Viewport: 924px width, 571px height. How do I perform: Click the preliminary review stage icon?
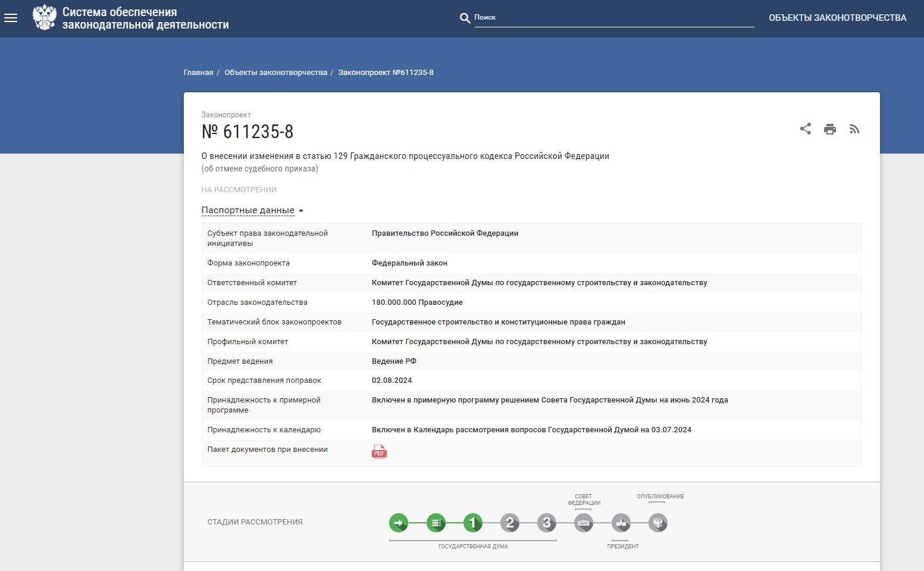click(436, 523)
